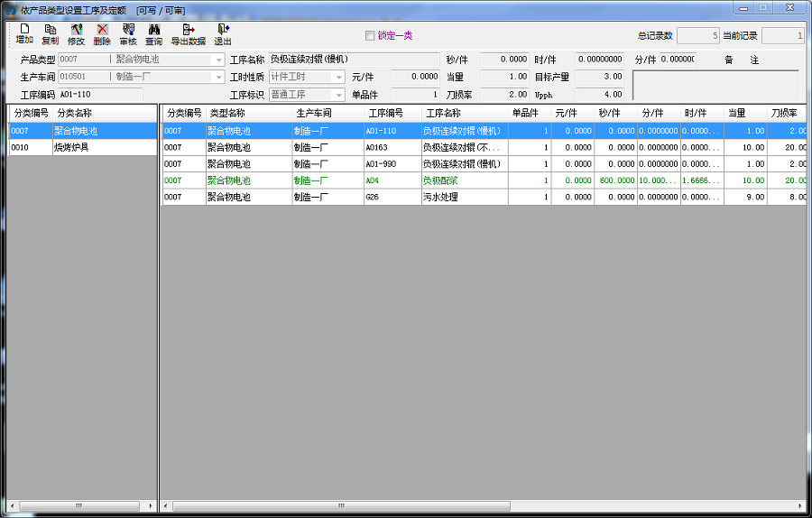Click the 复制 (Copy) toolbar icon
Screen dimensions: 812x518
pos(50,34)
